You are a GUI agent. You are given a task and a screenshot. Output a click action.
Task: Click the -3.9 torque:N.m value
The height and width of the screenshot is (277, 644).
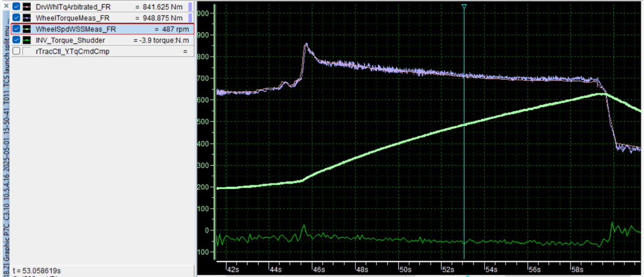(164, 41)
